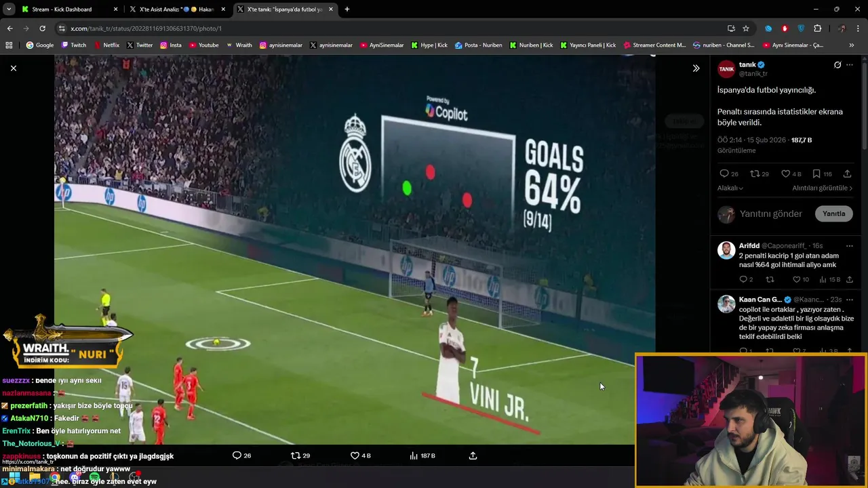
Task: Click the Yanıtını gönder reply field
Action: 771,213
